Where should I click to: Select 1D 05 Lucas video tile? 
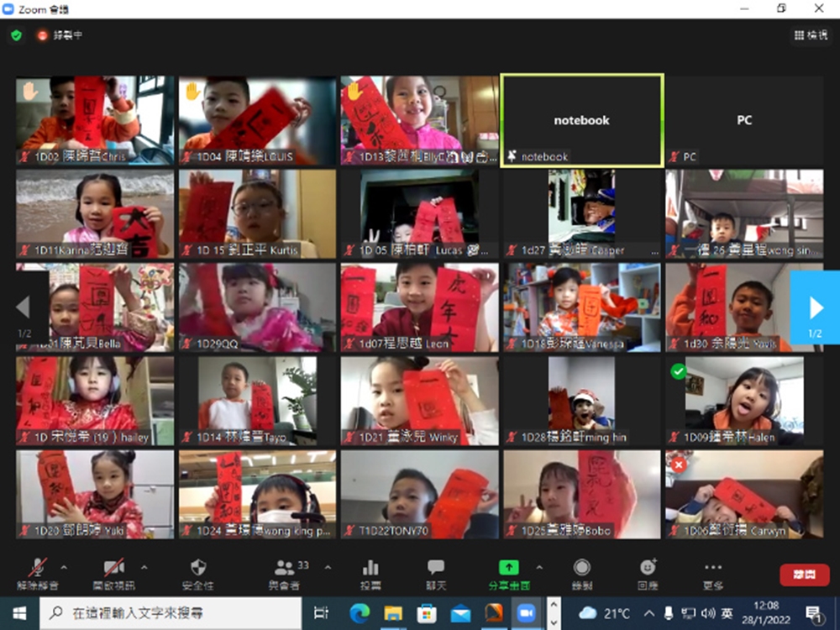419,213
